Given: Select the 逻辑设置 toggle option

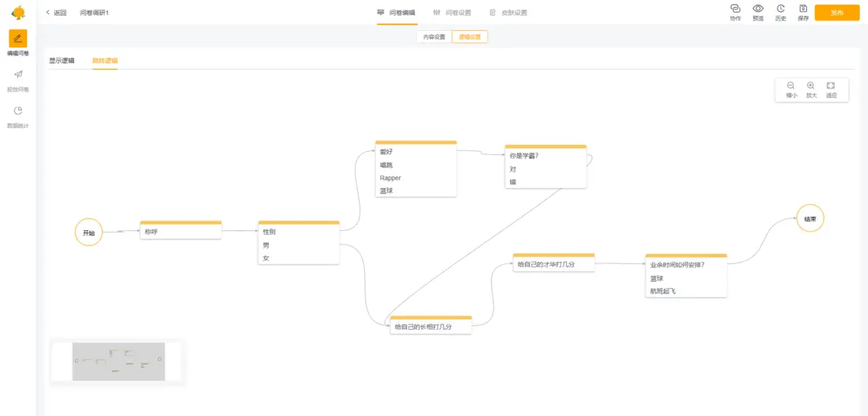Looking at the screenshot, I should tap(470, 36).
